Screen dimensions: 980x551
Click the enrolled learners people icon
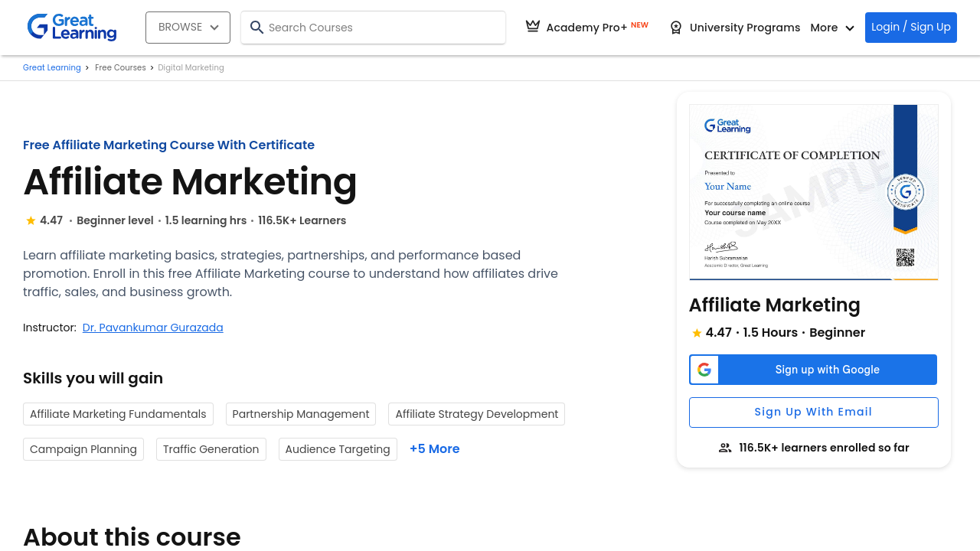[725, 448]
